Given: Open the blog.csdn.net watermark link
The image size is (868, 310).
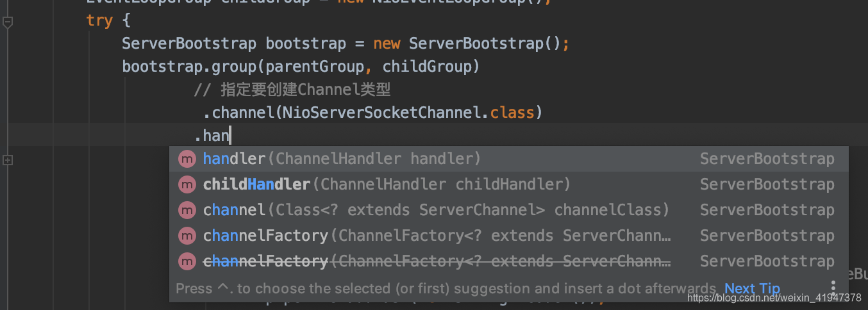Looking at the screenshot, I should point(774,298).
